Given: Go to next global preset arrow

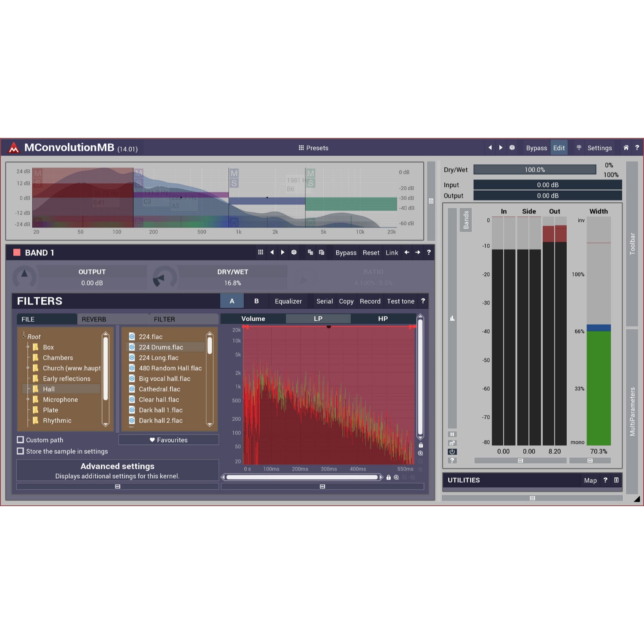Looking at the screenshot, I should 501,148.
